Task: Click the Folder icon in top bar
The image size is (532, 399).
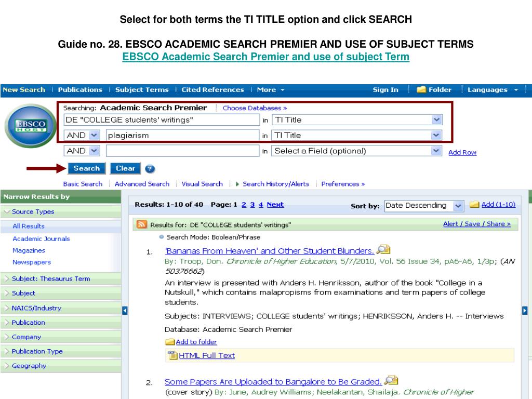Action: tap(421, 89)
